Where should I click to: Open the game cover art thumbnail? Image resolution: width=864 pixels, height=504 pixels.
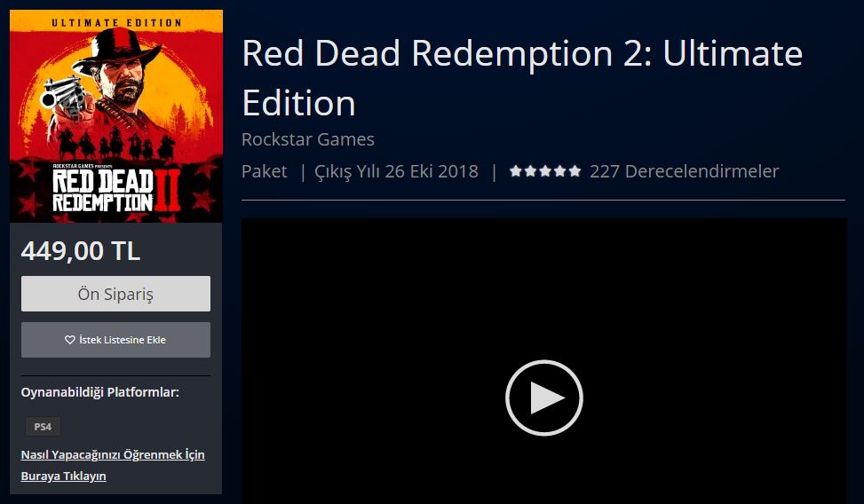(x=116, y=116)
